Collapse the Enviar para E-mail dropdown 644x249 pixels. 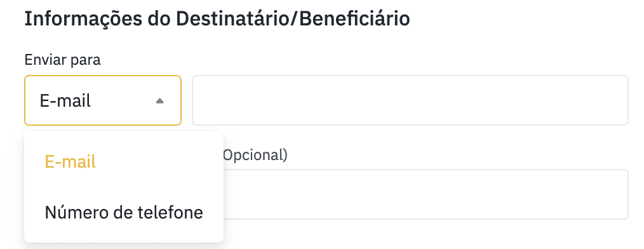103,100
